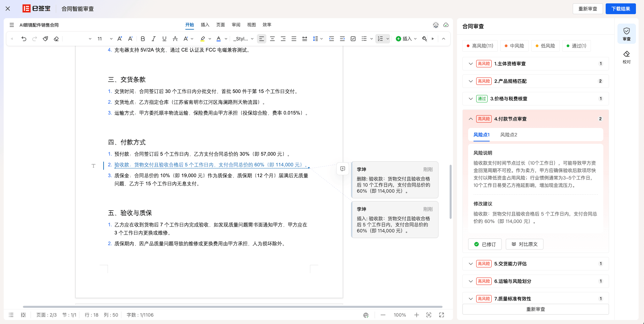Viewport: 644px width, 324px height.
Task: Open numbered list style dropdown arrow
Action: 388,39
